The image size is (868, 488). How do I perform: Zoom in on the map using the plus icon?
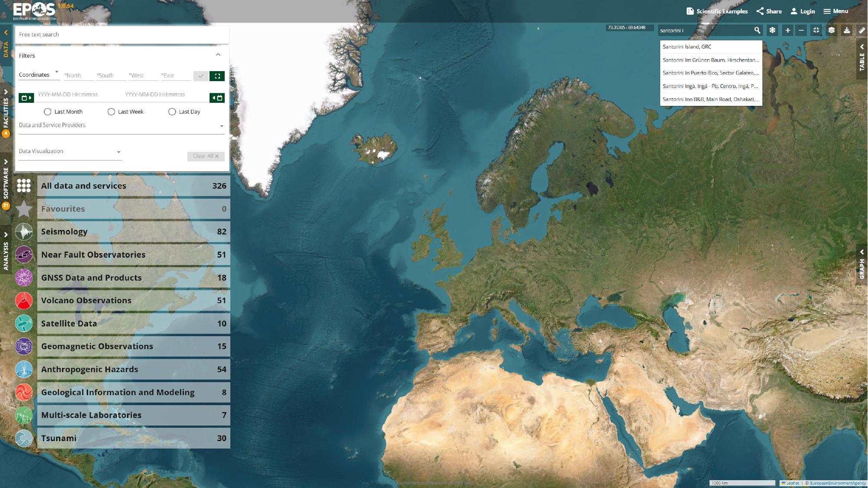coord(787,30)
